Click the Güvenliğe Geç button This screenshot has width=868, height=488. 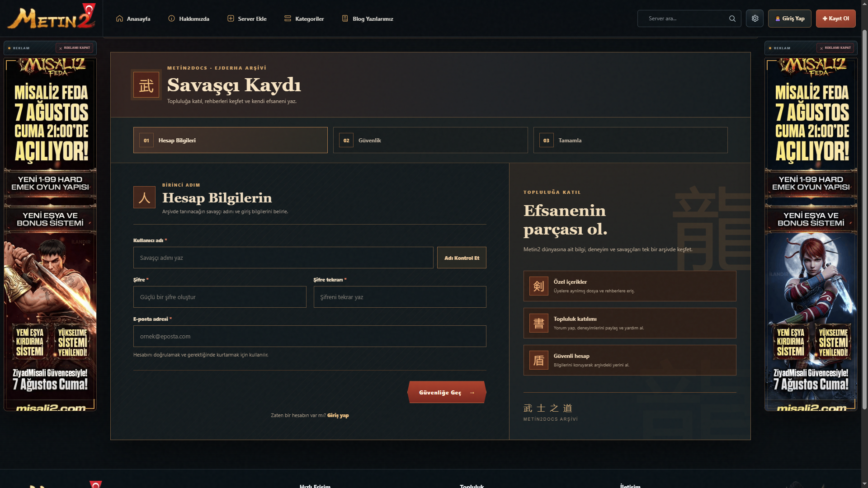pos(447,392)
